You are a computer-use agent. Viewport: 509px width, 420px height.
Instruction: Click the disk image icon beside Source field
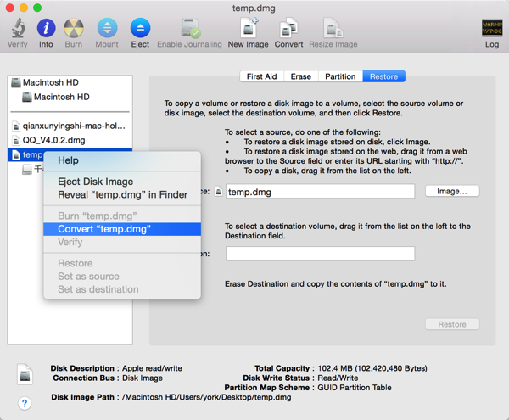point(219,192)
